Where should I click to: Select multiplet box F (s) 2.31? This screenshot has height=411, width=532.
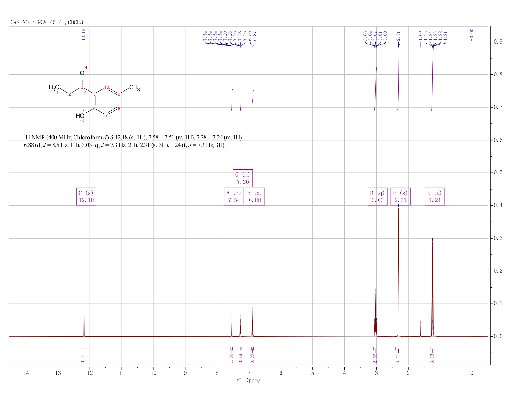pyautogui.click(x=400, y=196)
